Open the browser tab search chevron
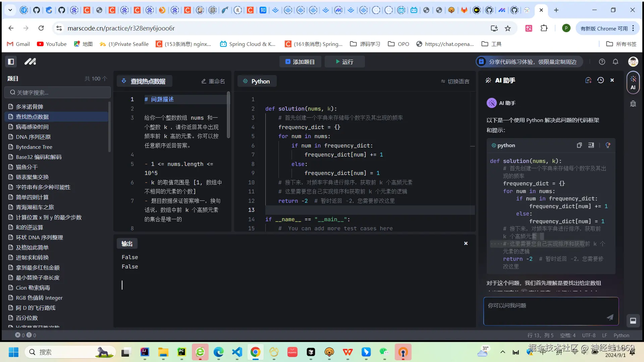Image resolution: width=644 pixels, height=362 pixels. click(x=10, y=10)
